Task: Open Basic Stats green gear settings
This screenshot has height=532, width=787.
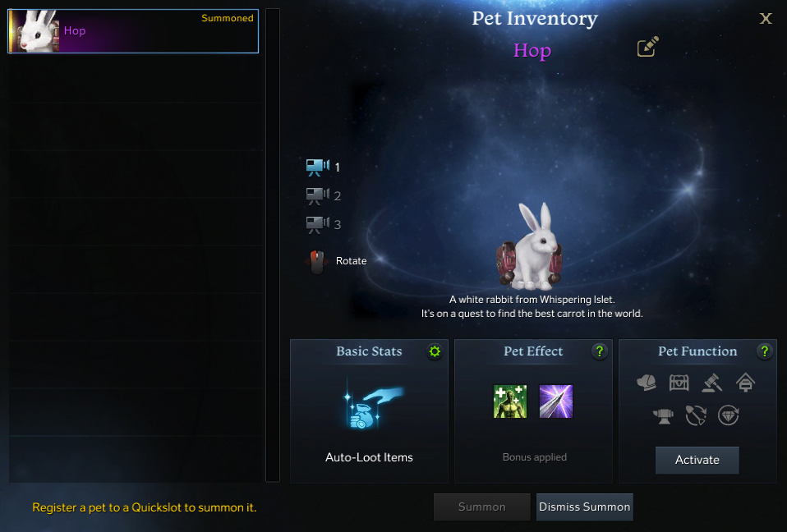Action: click(x=435, y=351)
